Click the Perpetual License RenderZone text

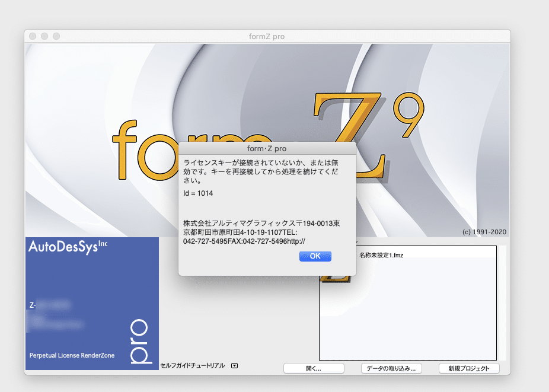pos(72,355)
